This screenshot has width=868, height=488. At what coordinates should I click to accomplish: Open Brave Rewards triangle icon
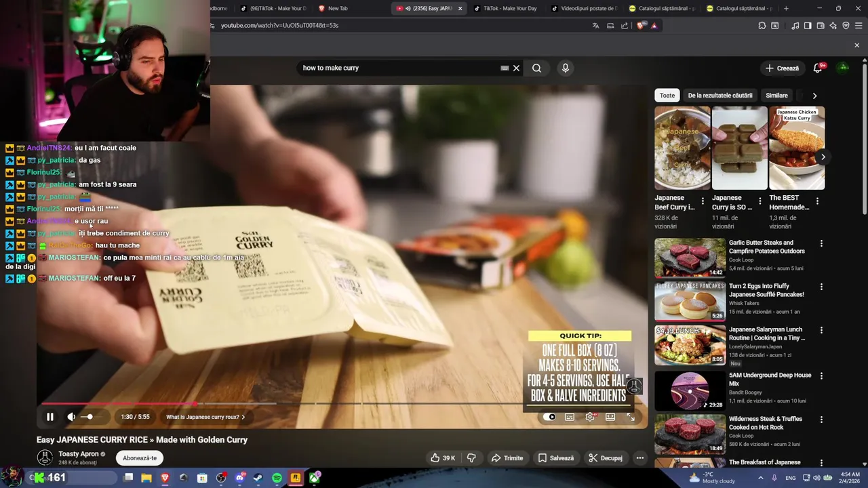[x=654, y=26]
